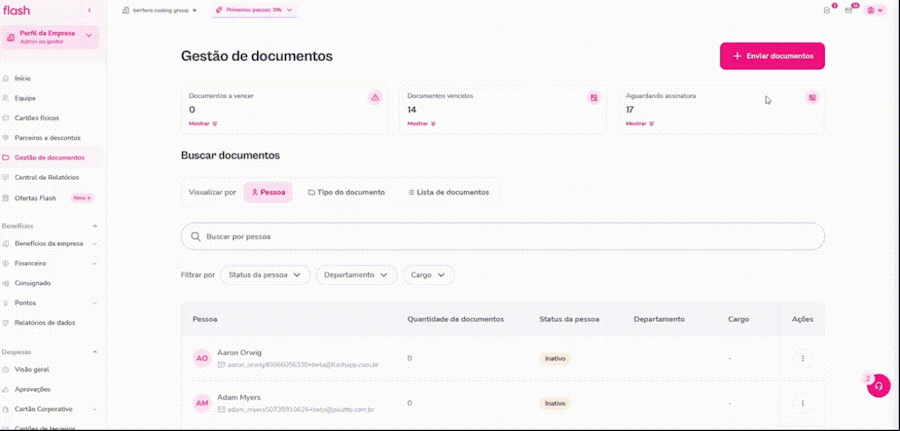Open the inbox envelope notifications icon

[848, 10]
